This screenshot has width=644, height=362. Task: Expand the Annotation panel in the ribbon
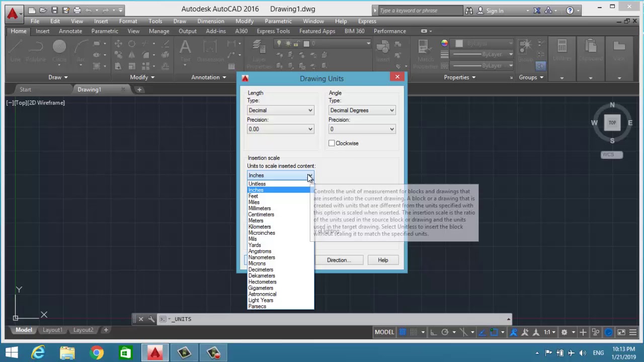(209, 77)
